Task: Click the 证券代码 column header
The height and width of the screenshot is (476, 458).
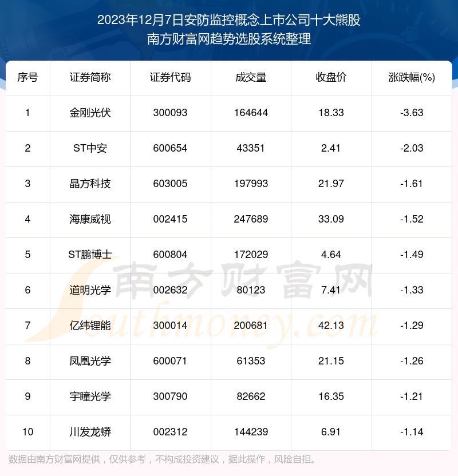Action: 171,77
